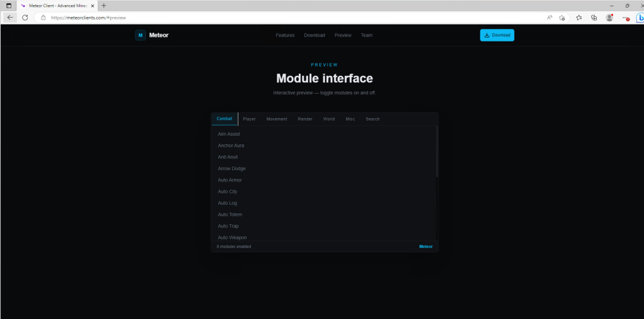Close the Meteor Client browser tab
The image size is (644, 319).
point(92,6)
